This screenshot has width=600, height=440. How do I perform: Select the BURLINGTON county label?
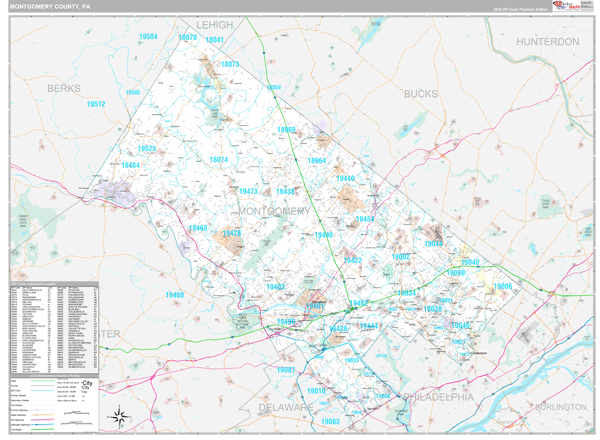(559, 407)
